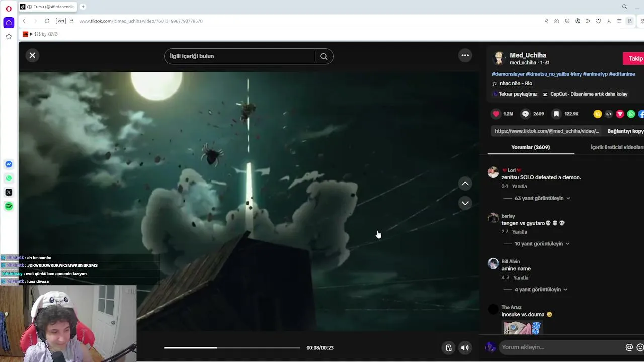Viewport: 644px width, 362px height.
Task: Open the tab search magnifier in the title bar
Action: pyautogui.click(x=625, y=7)
